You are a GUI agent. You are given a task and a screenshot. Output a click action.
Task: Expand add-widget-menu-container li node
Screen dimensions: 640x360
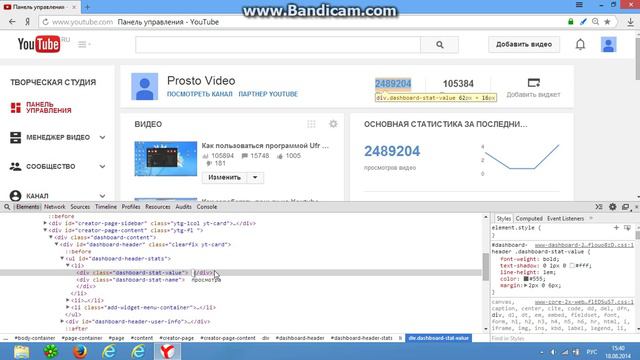point(68,307)
